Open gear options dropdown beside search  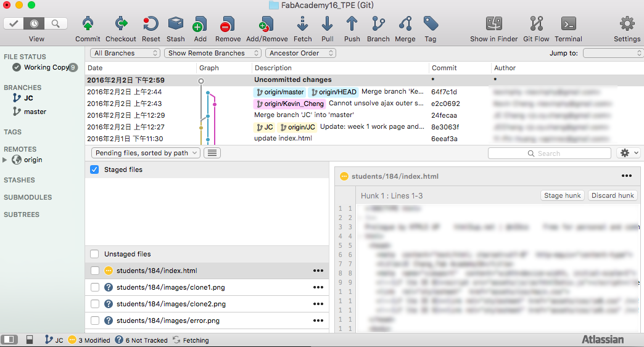(629, 153)
